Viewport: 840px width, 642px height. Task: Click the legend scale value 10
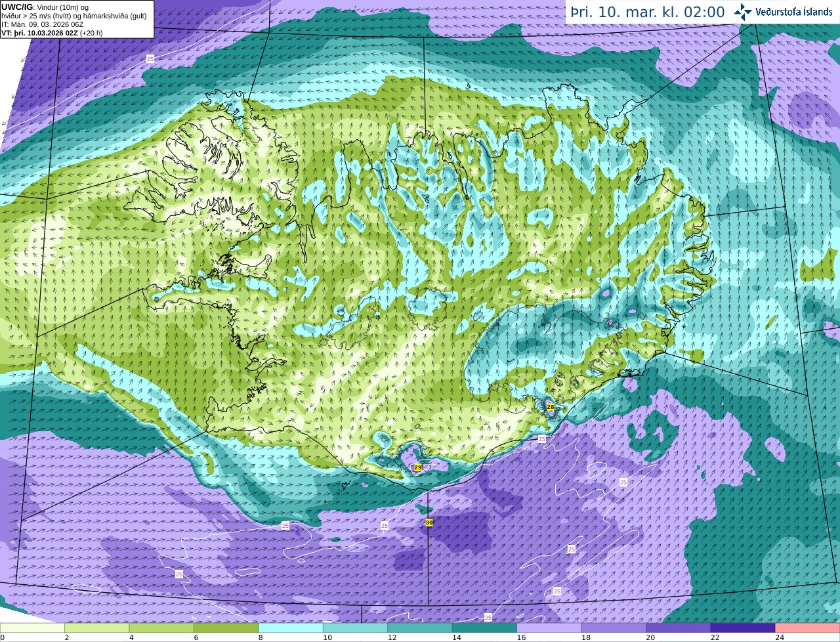327,637
